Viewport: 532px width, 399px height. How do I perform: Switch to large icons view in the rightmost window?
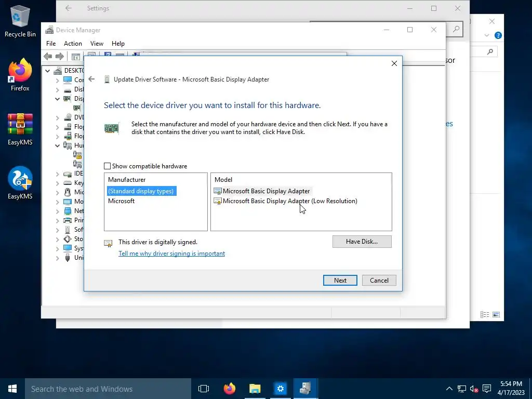(496, 314)
